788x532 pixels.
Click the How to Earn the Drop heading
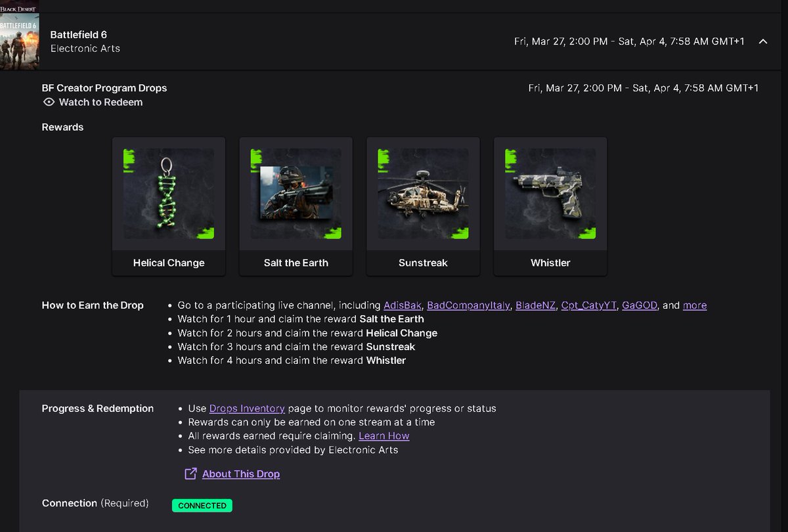pos(93,305)
